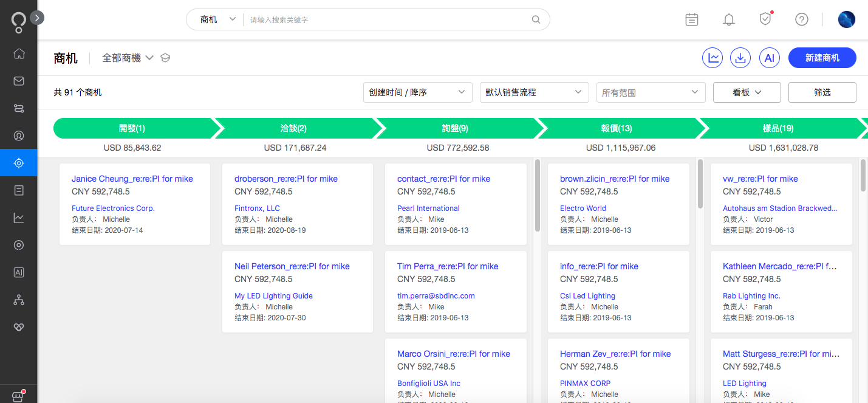The height and width of the screenshot is (403, 868).
Task: Select the 報價(13) stage tab
Action: point(616,128)
